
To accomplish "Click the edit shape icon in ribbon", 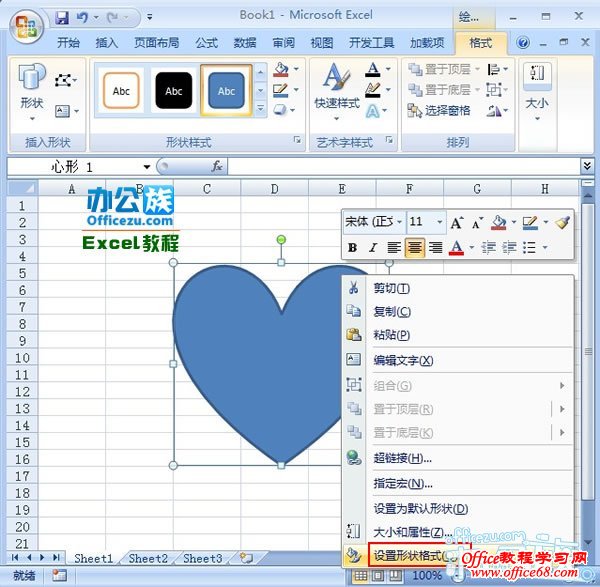I will (65, 80).
